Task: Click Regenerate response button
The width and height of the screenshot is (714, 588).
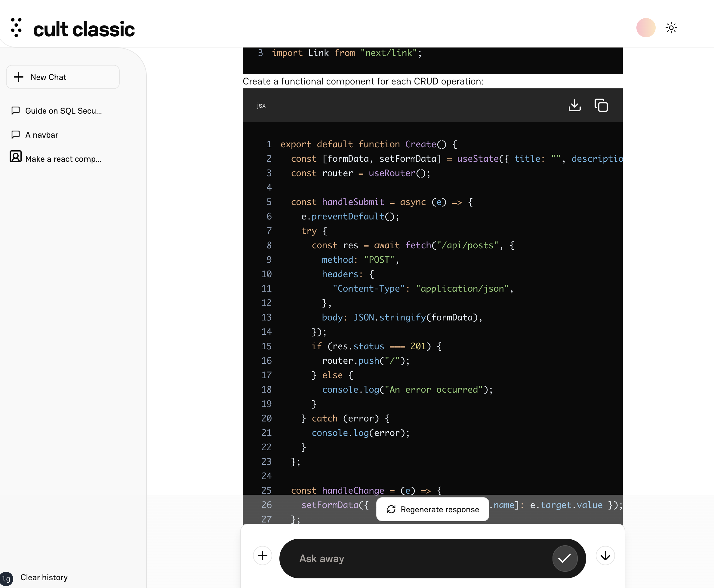Action: (x=433, y=510)
